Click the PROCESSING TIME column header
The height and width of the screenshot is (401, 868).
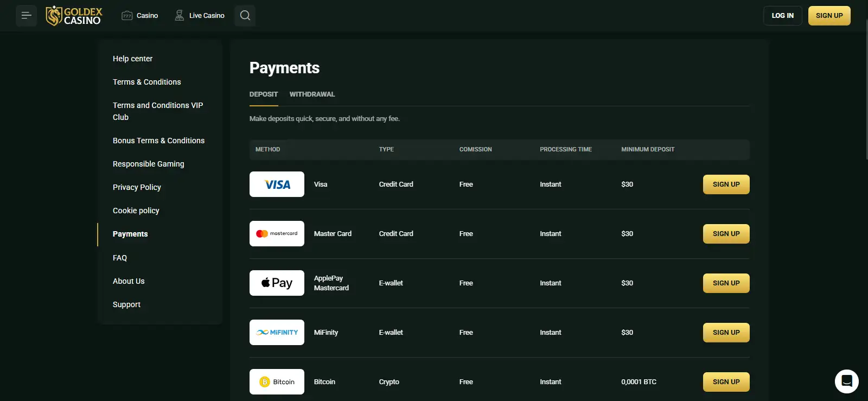[x=566, y=149]
